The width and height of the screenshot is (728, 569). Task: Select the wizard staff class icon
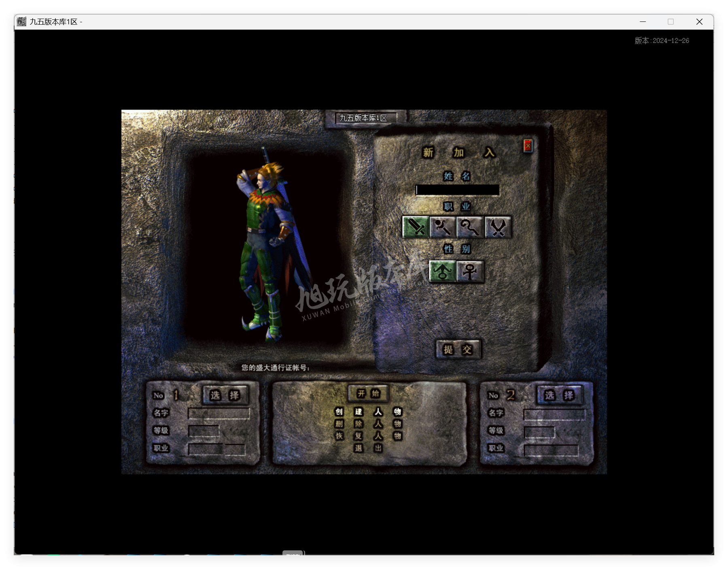[x=443, y=227]
